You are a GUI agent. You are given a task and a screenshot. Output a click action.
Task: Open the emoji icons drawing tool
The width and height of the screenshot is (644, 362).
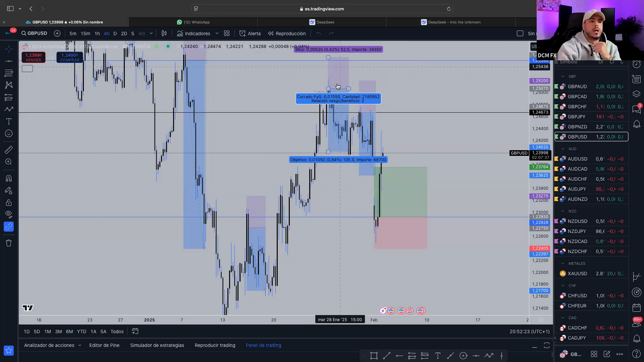[8, 134]
